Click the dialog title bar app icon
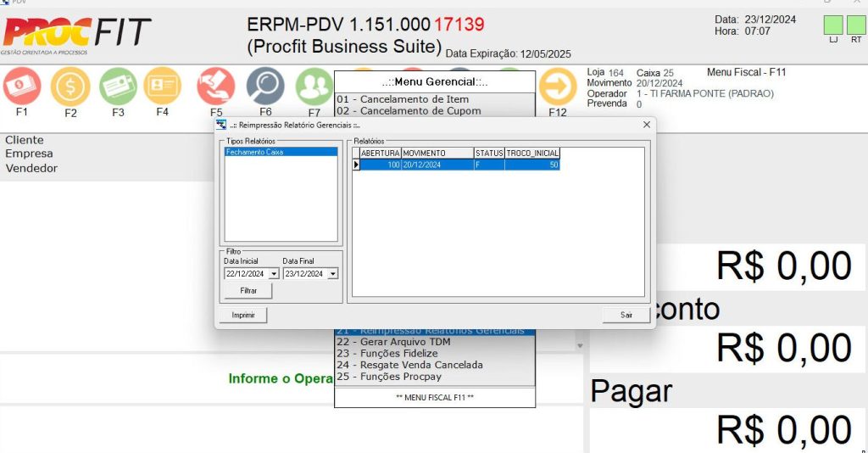Image resolution: width=868 pixels, height=453 pixels. click(221, 125)
